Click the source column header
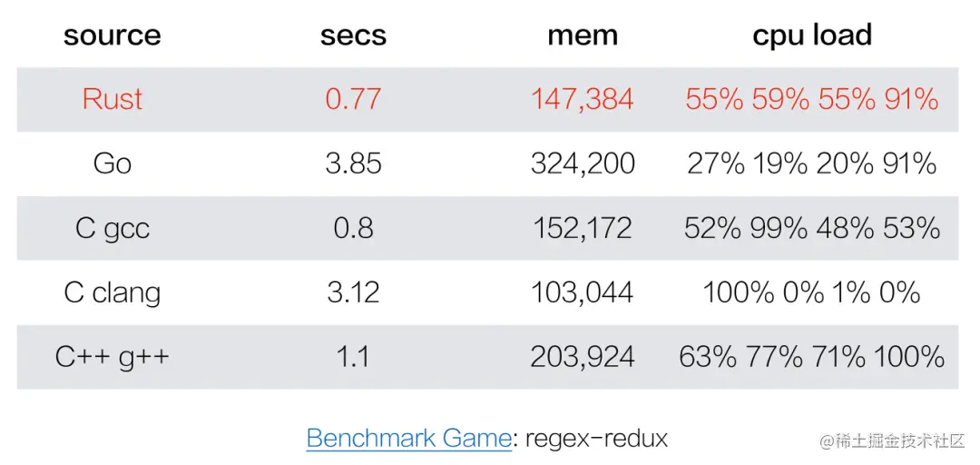This screenshot has height=465, width=980. pyautogui.click(x=113, y=35)
